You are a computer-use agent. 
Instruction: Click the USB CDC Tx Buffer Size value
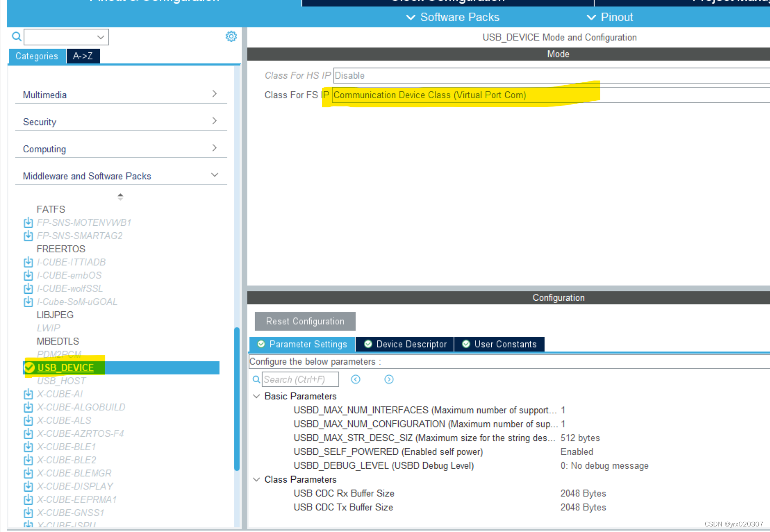583,507
